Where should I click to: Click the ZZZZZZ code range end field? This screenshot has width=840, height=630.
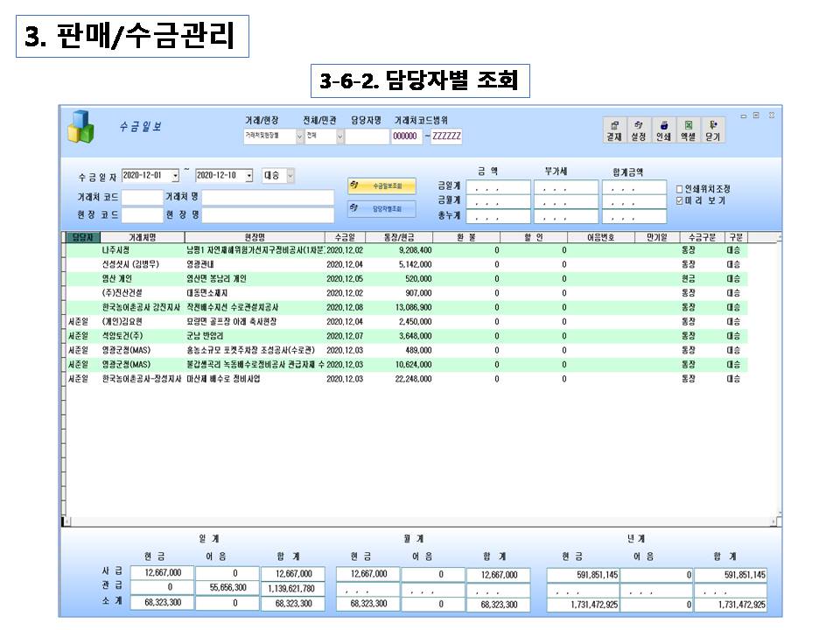[446, 136]
